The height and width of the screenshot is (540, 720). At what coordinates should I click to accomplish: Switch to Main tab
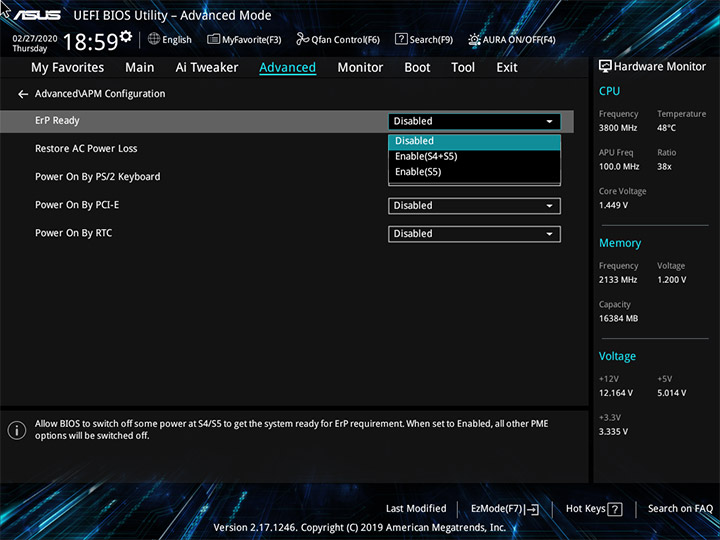click(140, 68)
